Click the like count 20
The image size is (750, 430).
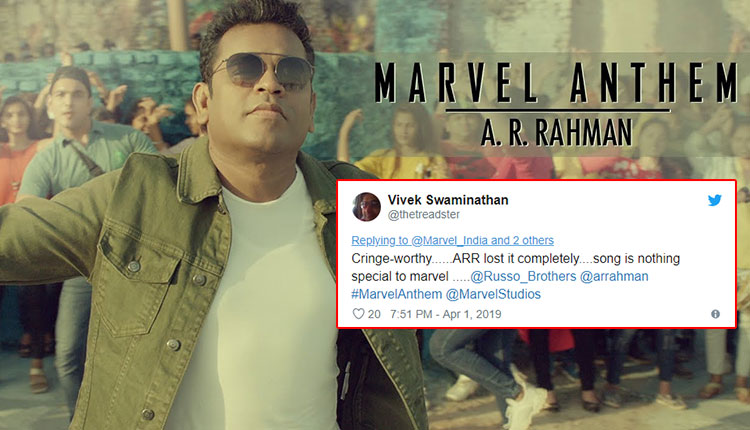[374, 314]
